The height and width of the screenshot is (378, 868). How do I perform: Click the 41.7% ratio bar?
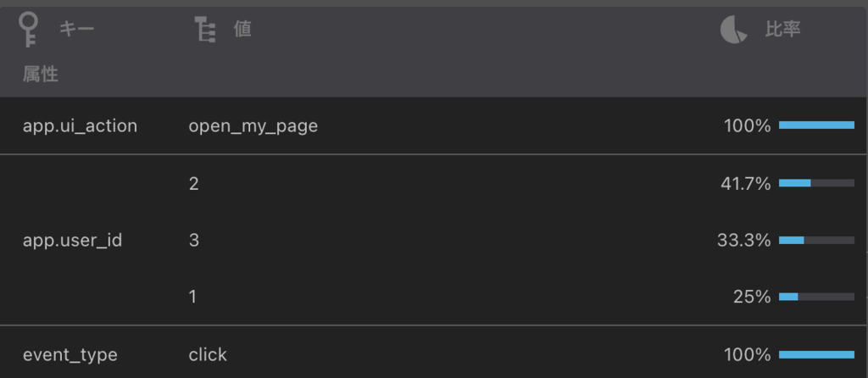point(816,182)
